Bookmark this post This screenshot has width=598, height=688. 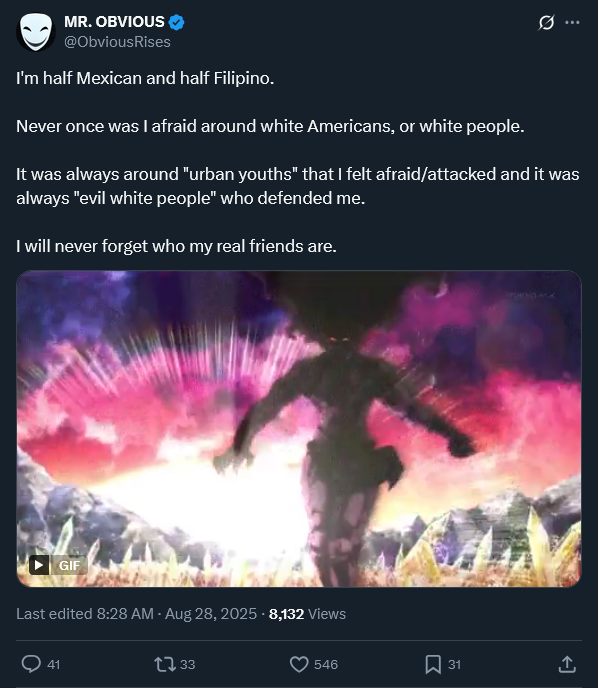(433, 664)
